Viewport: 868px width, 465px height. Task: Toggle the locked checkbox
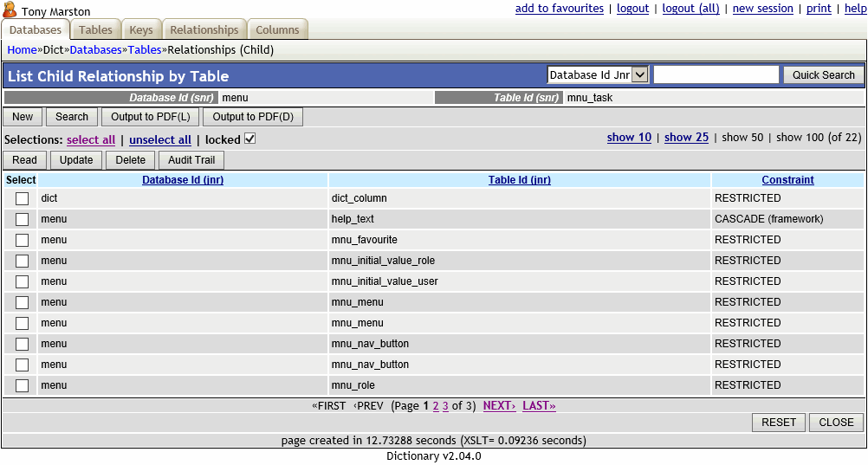tap(250, 139)
